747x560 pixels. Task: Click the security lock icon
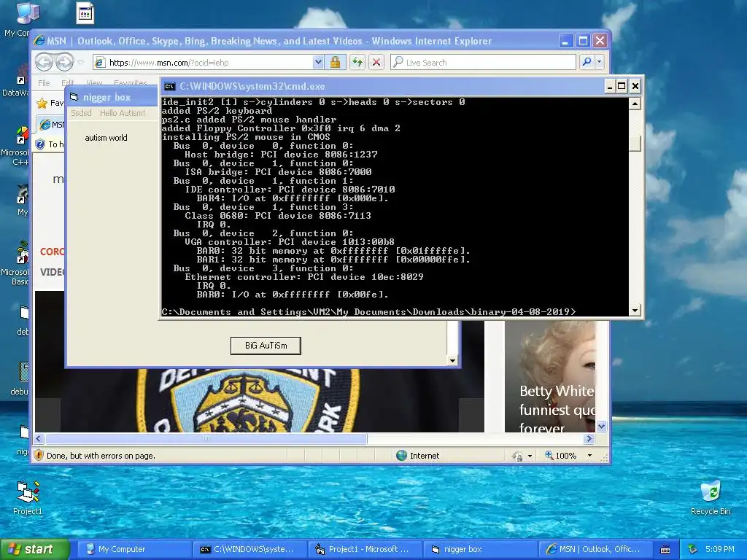pos(335,63)
